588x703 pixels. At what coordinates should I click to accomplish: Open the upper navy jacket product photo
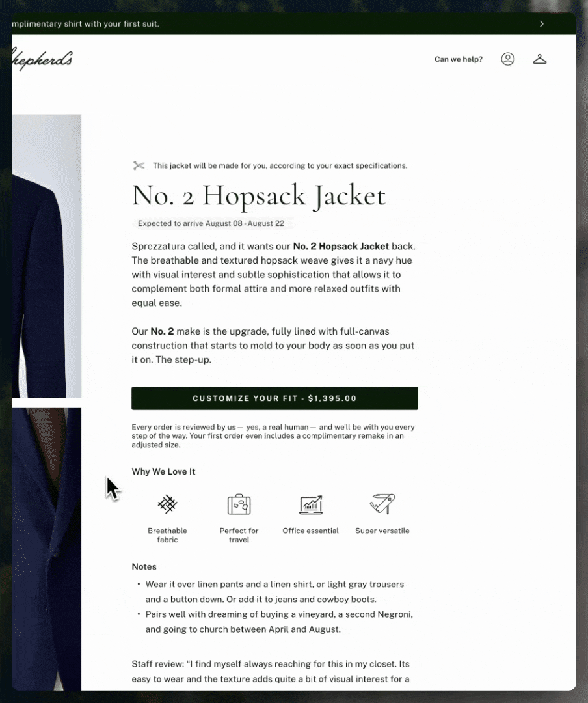tap(47, 256)
